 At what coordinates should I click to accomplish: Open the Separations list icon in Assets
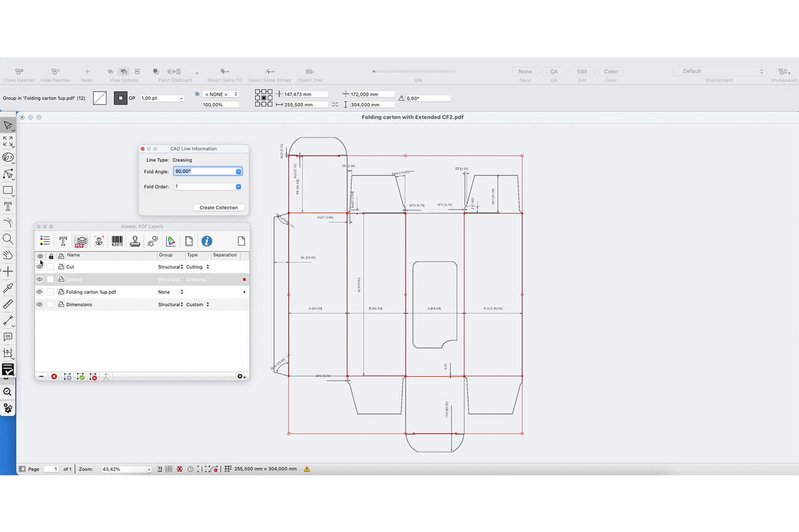(x=45, y=241)
